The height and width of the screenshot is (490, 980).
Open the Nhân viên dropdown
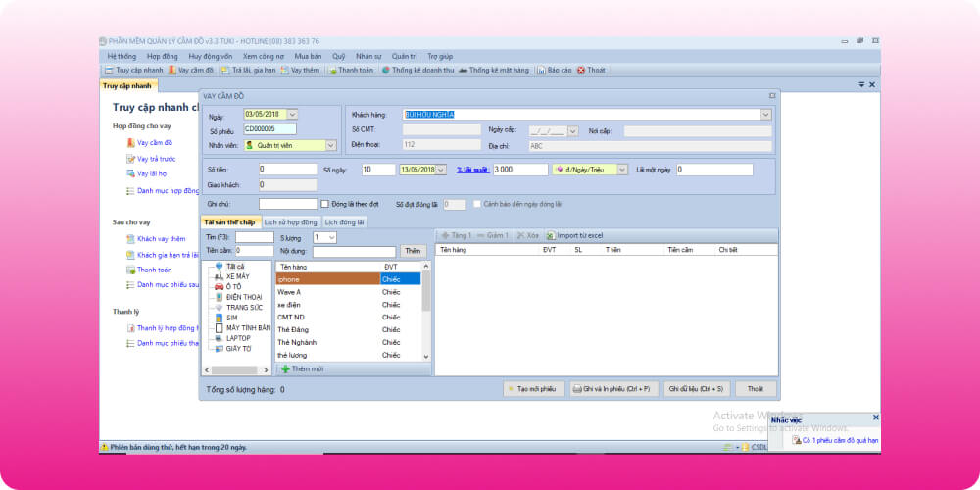tap(330, 145)
